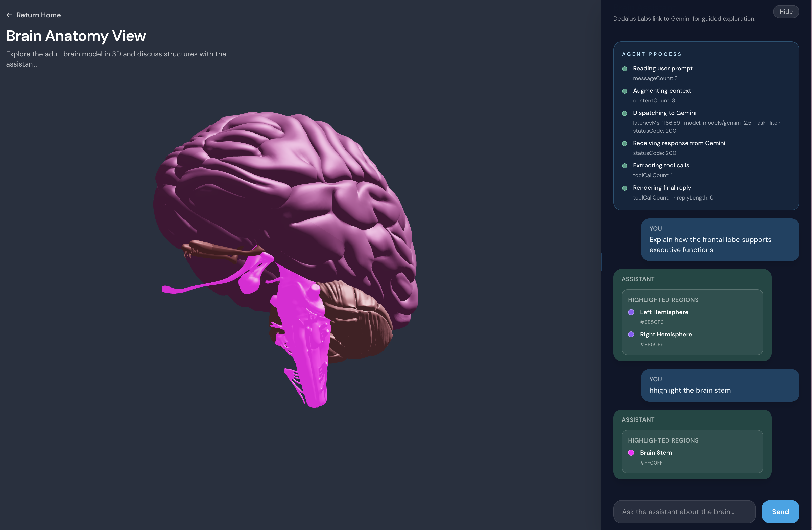This screenshot has width=812, height=530.
Task: Click the Ask the assistant input field
Action: [684, 512]
